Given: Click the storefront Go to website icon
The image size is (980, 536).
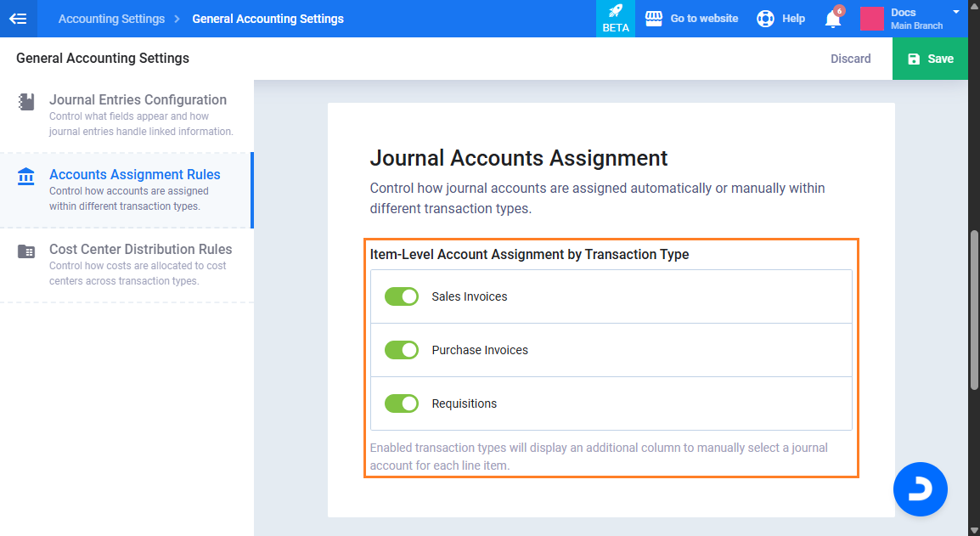Looking at the screenshot, I should [x=653, y=19].
